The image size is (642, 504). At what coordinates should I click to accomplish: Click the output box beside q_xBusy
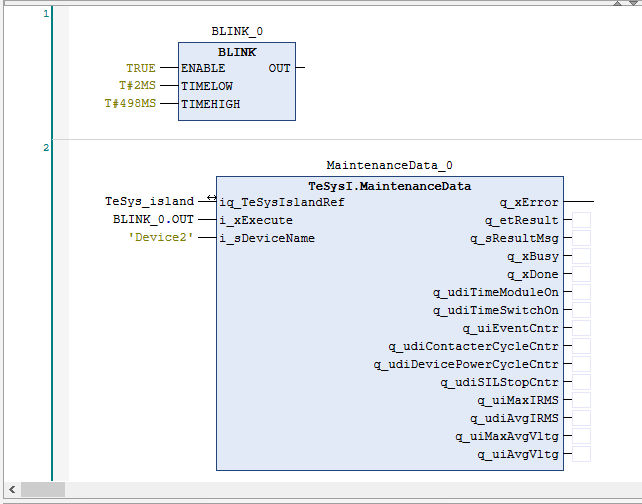tap(581, 256)
